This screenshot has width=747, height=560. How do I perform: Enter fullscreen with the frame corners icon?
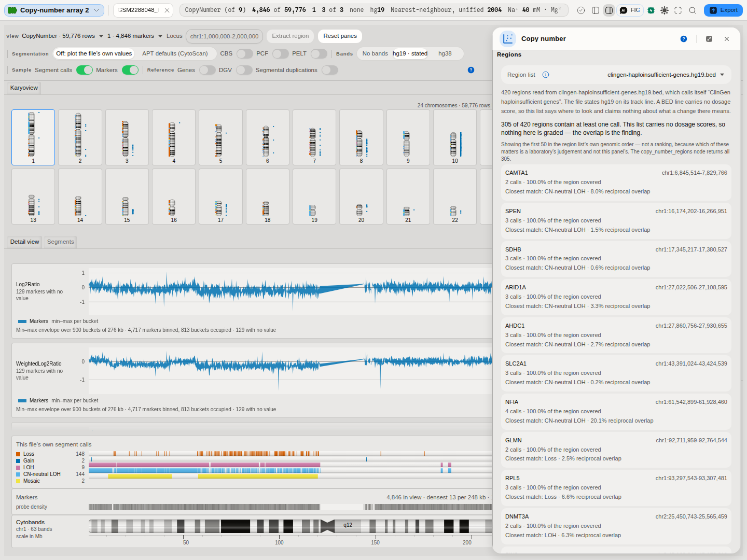point(678,10)
